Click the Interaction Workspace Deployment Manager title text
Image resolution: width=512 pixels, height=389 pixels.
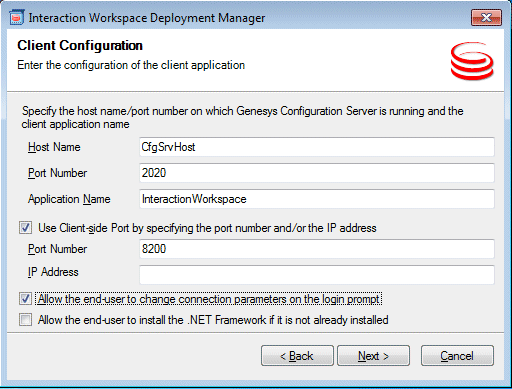[147, 18]
